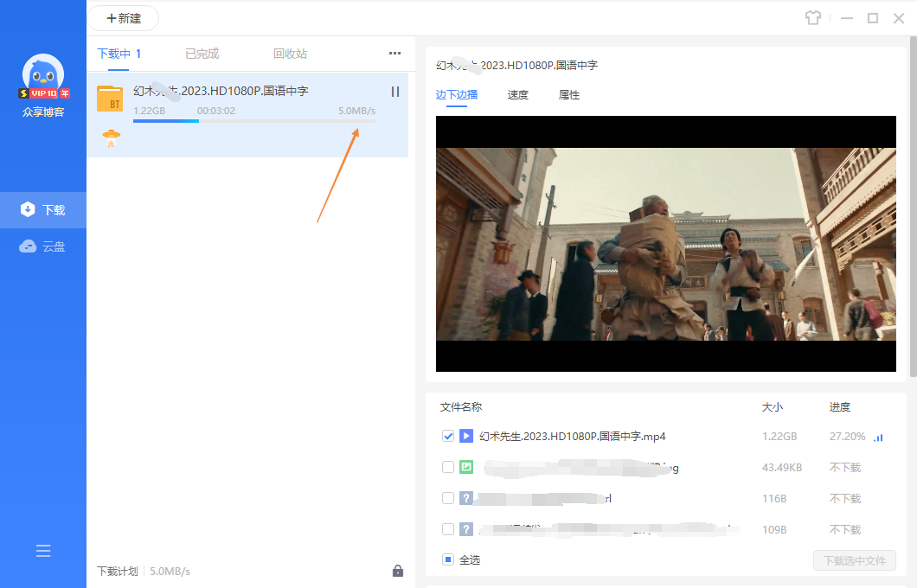Image resolution: width=917 pixels, height=588 pixels.
Task: Switch to the 回收站 tab
Action: point(290,54)
